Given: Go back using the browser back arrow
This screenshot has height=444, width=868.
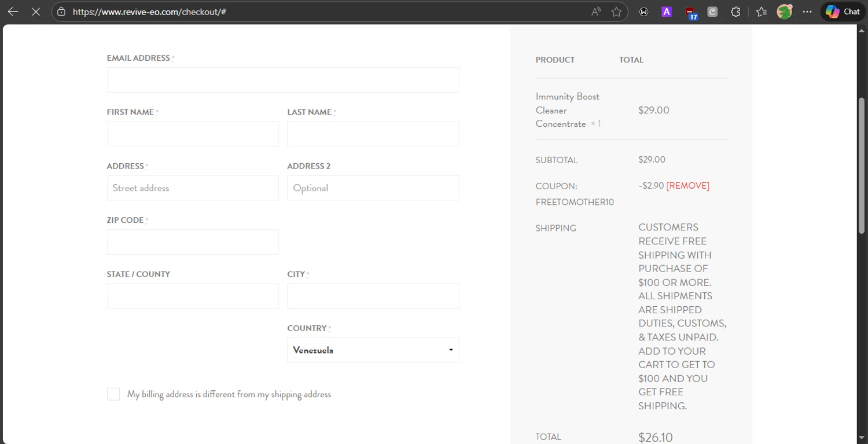Looking at the screenshot, I should 13,12.
